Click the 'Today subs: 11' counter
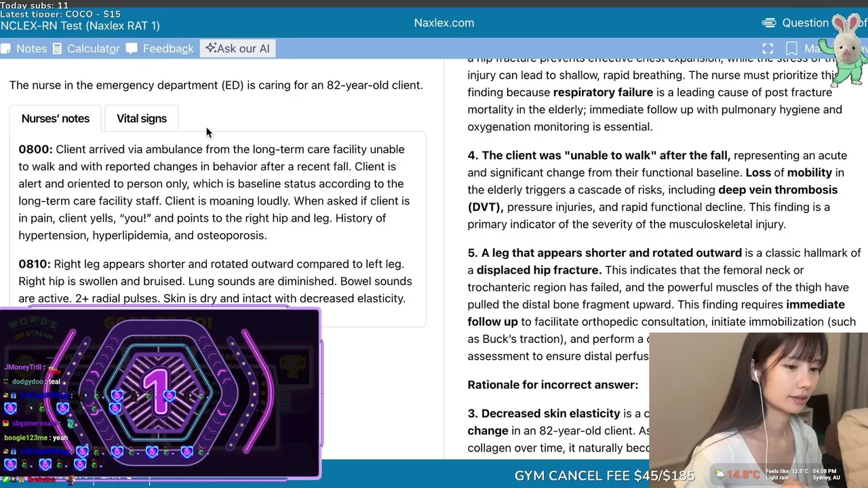Image resolution: width=868 pixels, height=488 pixels. [x=34, y=5]
